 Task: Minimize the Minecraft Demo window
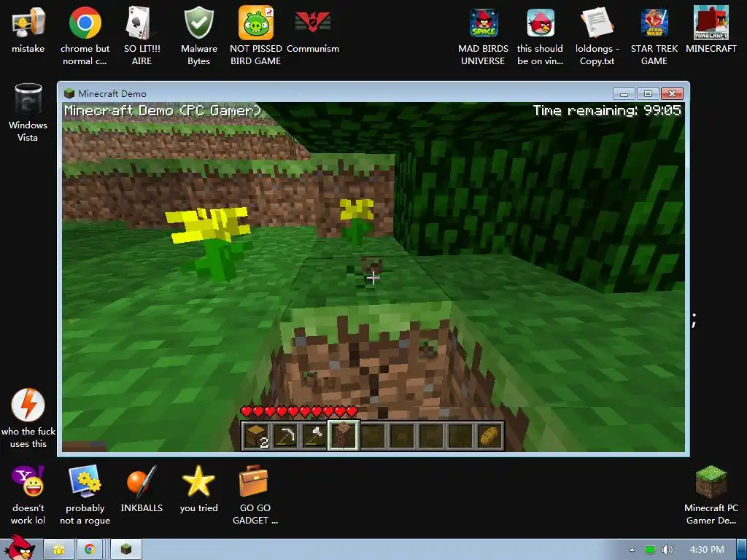[x=624, y=93]
